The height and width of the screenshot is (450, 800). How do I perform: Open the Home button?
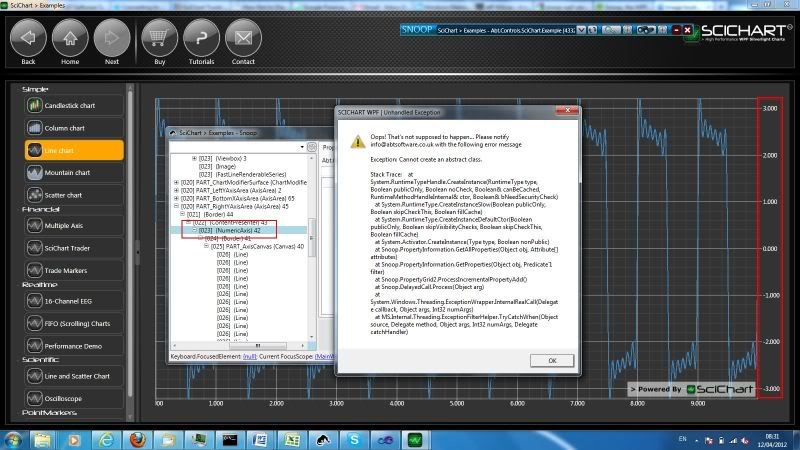pos(70,38)
